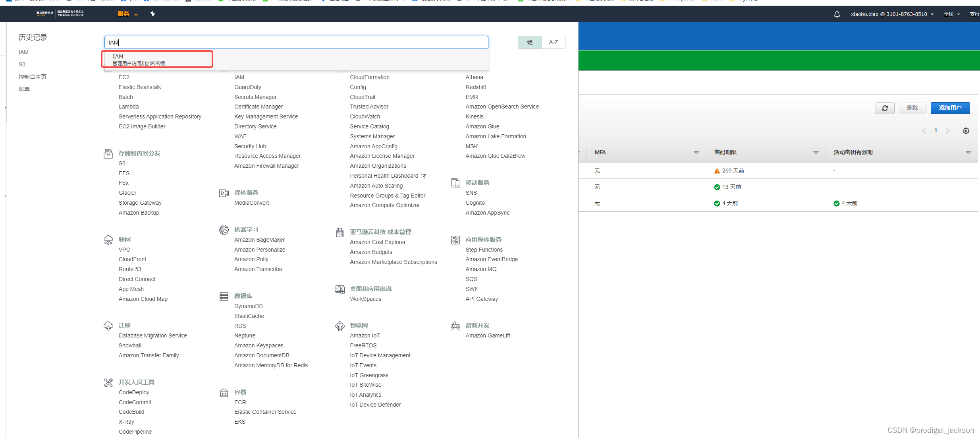Click the networking cloud category icon
Image resolution: width=980 pixels, height=438 pixels.
[108, 240]
